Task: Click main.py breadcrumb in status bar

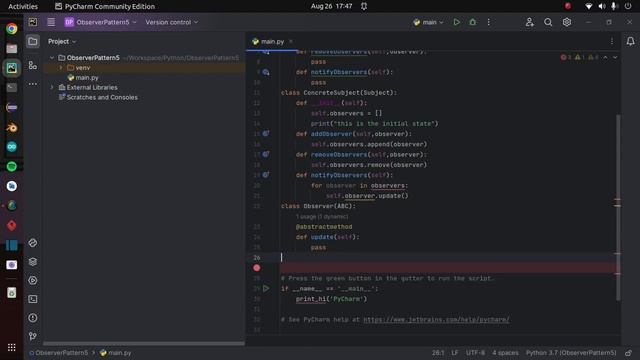Action: coord(116,353)
